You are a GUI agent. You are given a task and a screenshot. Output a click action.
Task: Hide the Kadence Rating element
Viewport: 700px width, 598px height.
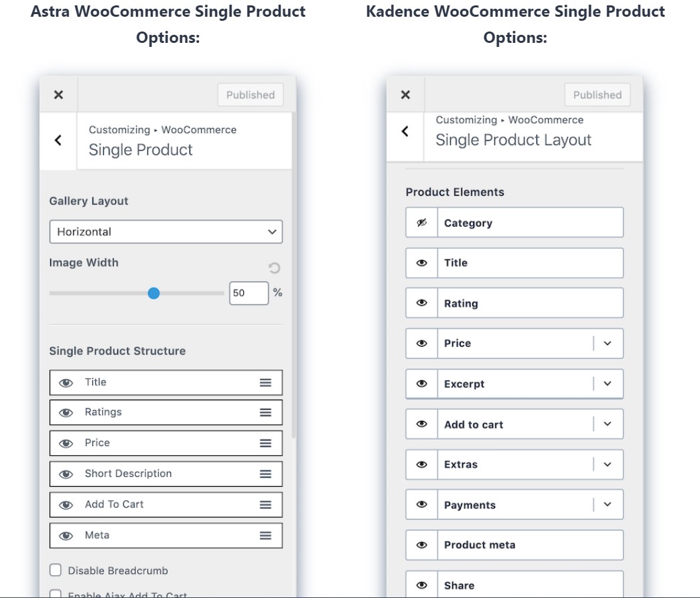(421, 302)
